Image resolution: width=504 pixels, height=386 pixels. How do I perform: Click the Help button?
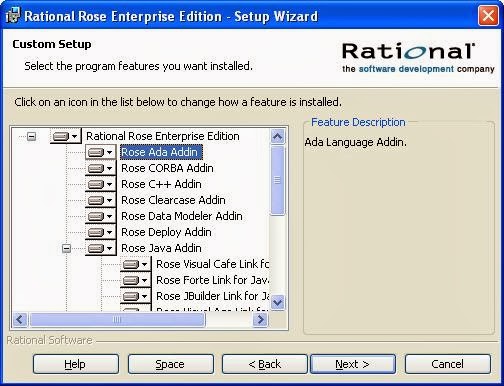click(76, 364)
